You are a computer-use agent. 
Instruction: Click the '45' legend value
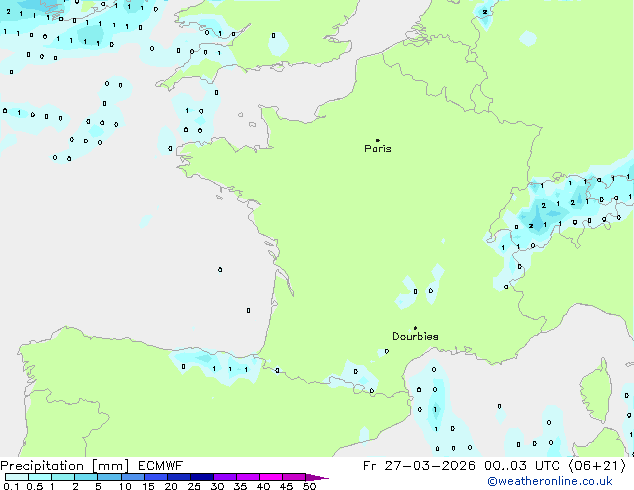[x=286, y=486]
